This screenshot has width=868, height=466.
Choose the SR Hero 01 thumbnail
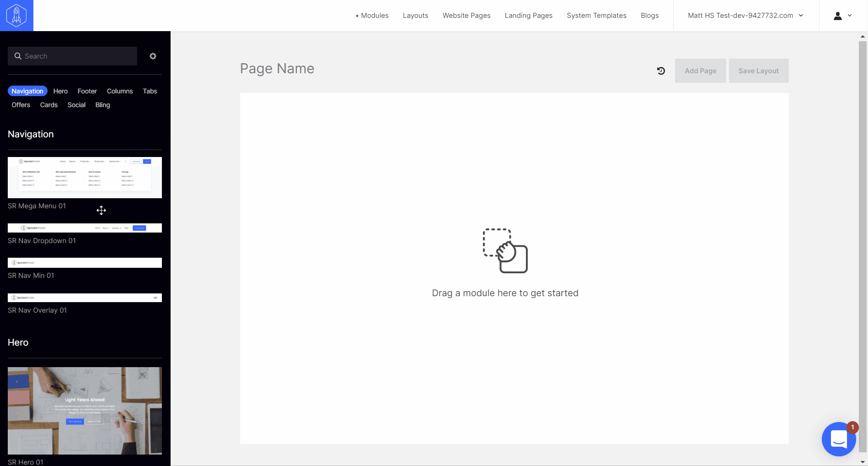pyautogui.click(x=85, y=411)
